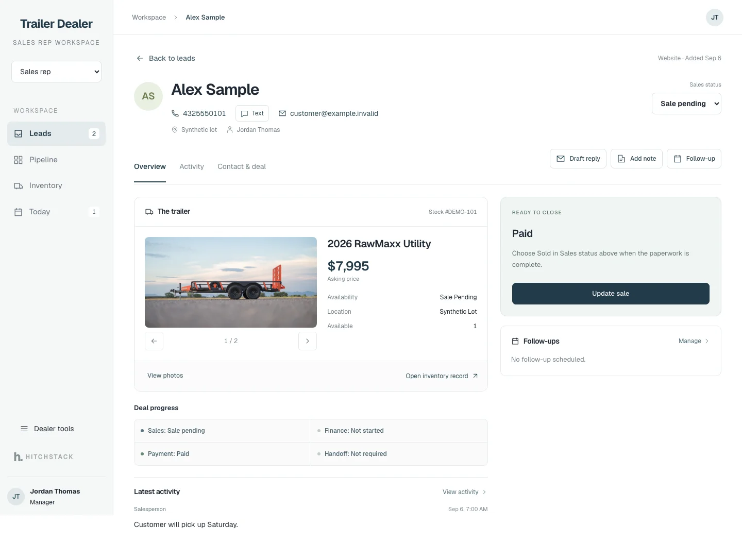Click Alex Sample in the breadcrumb

[205, 18]
